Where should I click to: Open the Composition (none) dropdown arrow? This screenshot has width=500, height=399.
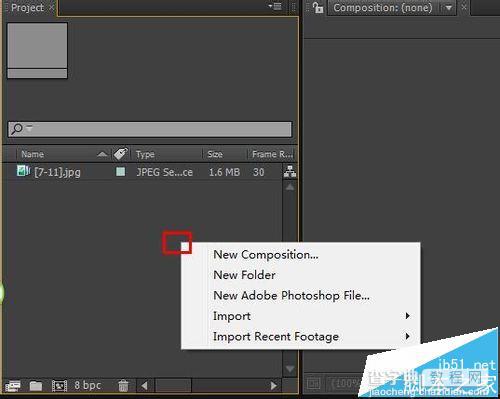tap(449, 8)
